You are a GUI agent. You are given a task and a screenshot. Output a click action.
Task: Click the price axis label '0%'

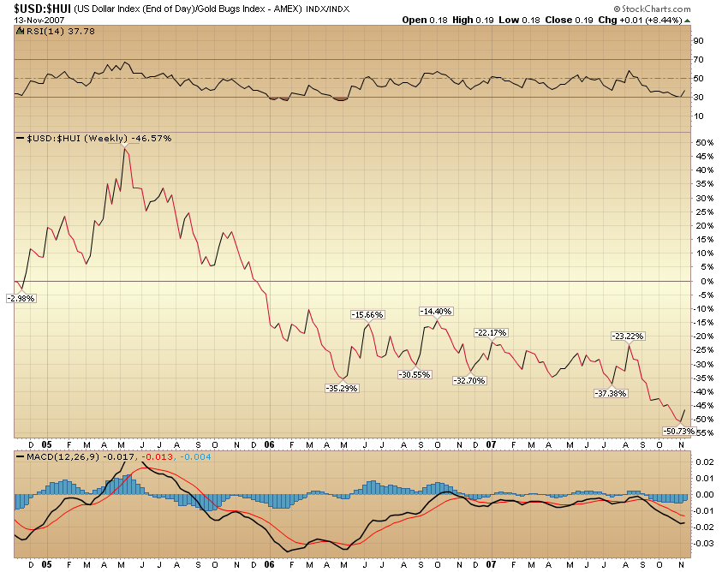coord(707,282)
